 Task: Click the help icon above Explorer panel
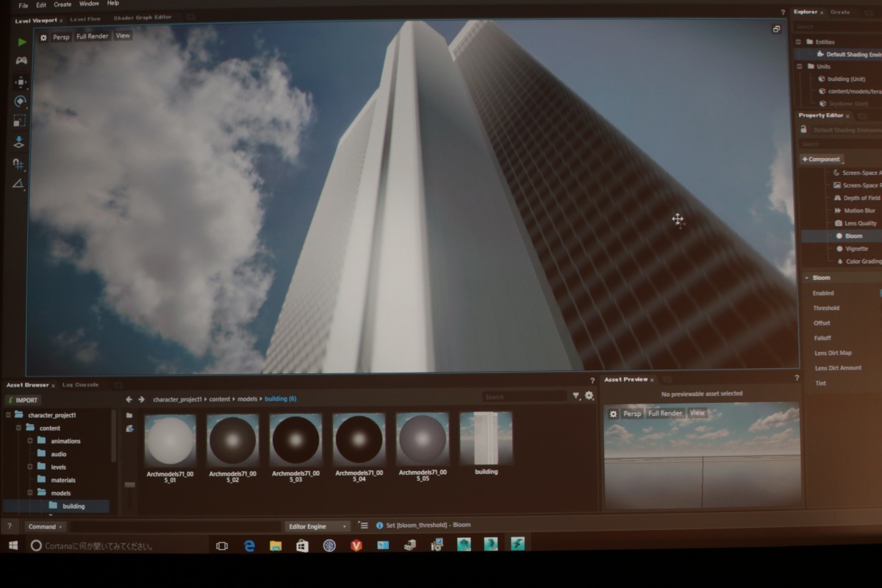(x=782, y=12)
